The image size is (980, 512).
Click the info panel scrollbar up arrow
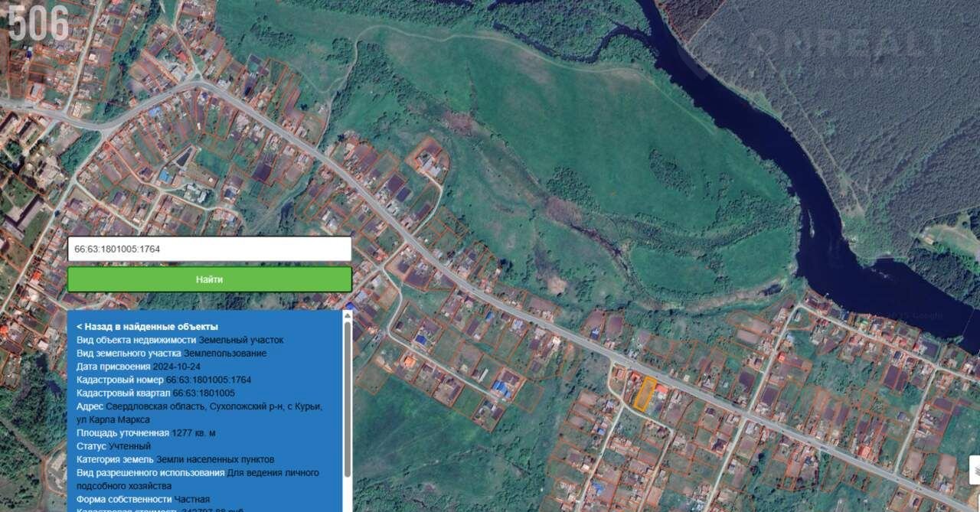348,315
